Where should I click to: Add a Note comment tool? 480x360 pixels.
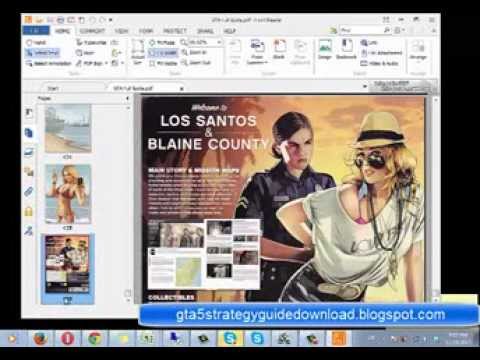coord(85,53)
